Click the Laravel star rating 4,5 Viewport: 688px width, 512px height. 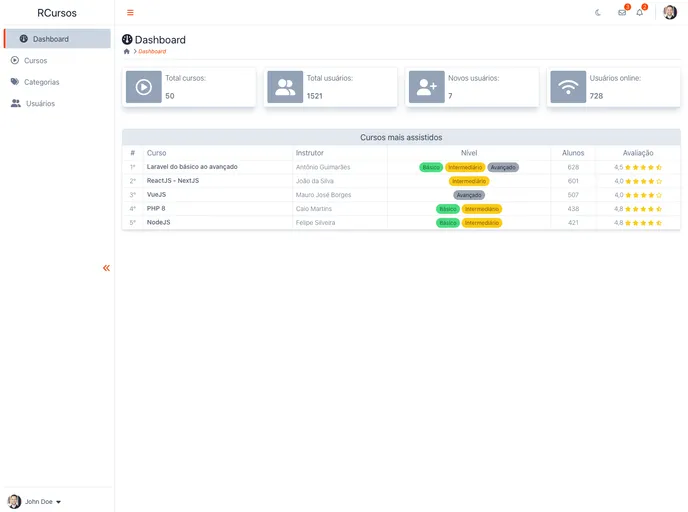pos(638,167)
